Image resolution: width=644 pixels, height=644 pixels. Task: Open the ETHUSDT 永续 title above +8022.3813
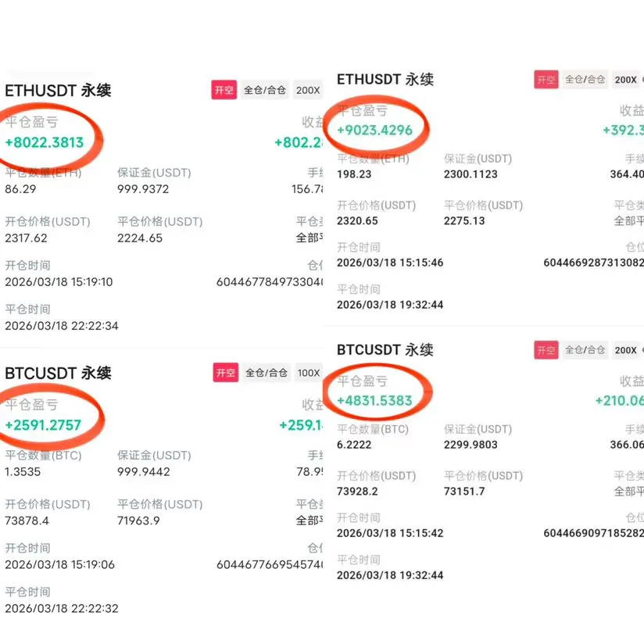[x=58, y=91]
